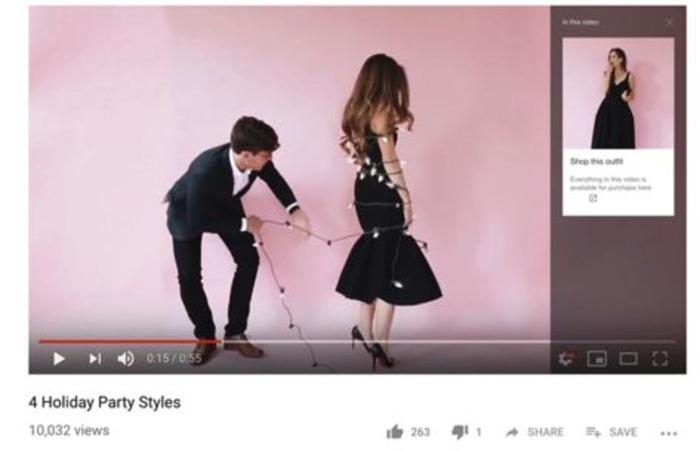
Task: Click the Shop this outfit link
Action: point(596,162)
